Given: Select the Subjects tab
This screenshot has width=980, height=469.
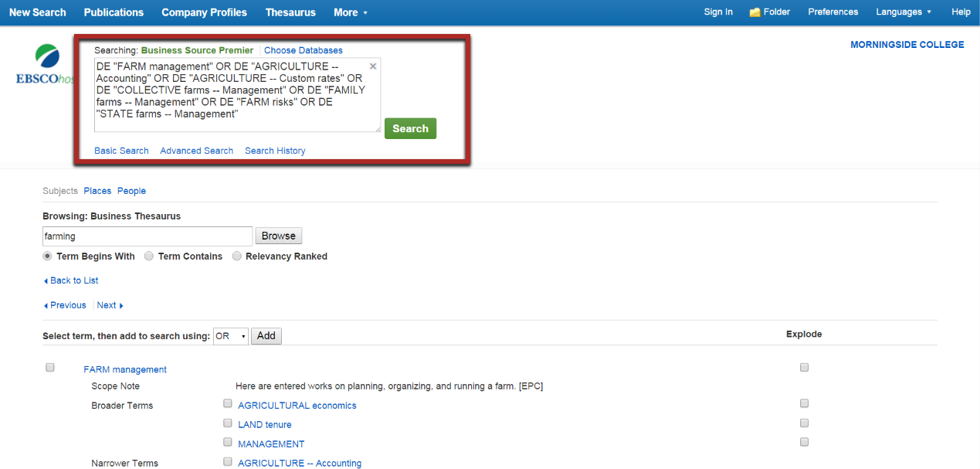Looking at the screenshot, I should (60, 191).
